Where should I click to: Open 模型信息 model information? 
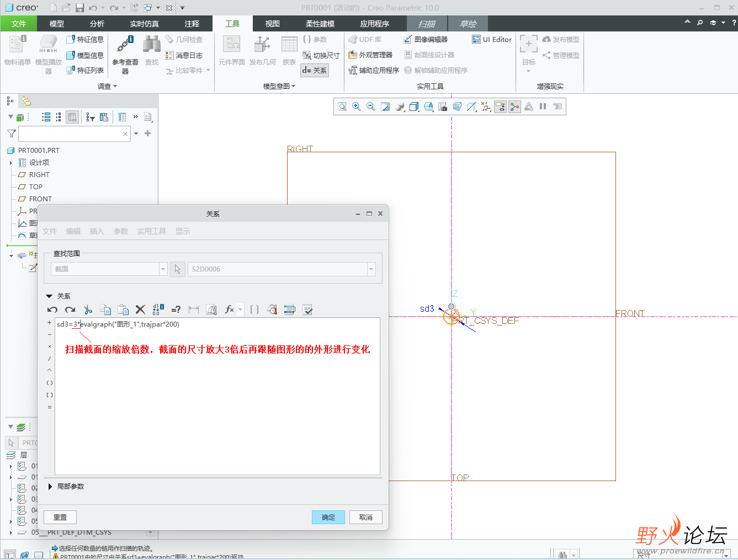[x=85, y=55]
